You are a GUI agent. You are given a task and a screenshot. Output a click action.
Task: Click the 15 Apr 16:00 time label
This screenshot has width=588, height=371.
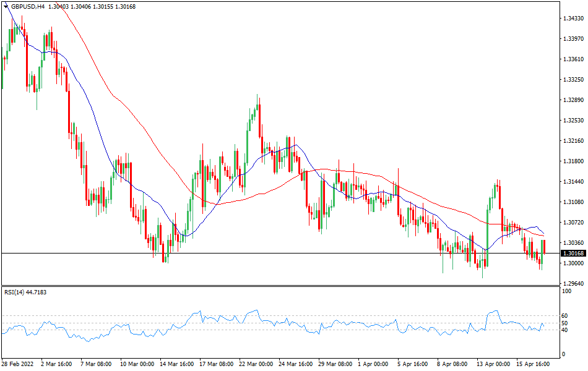click(534, 364)
